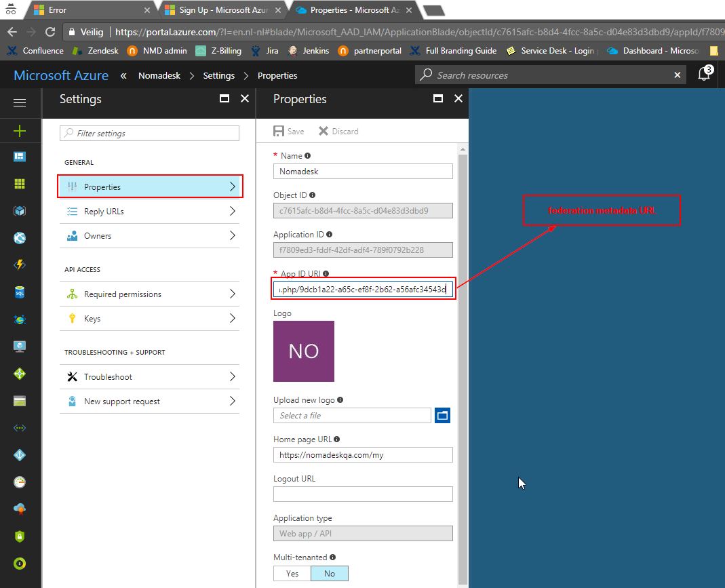Screen dimensions: 725x588
Task: Click the green plus New resource icon
Action: [x=20, y=131]
